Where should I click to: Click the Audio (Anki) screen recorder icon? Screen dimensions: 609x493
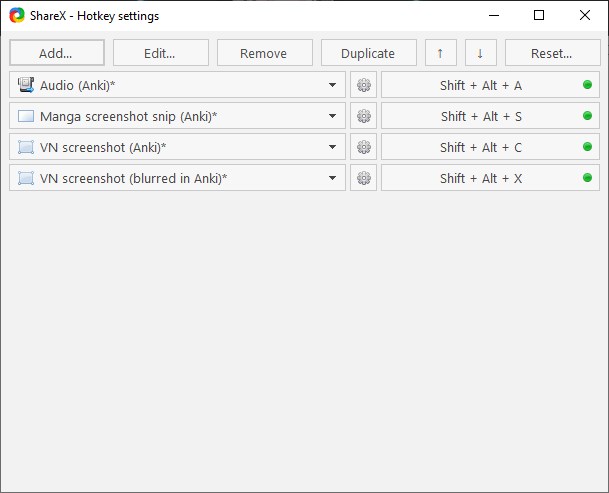26,85
